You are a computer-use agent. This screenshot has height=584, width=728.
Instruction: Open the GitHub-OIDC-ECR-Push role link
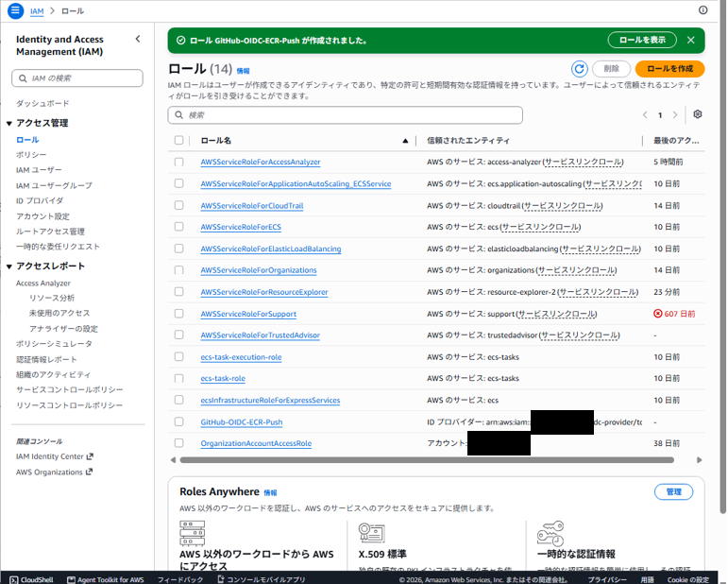242,421
